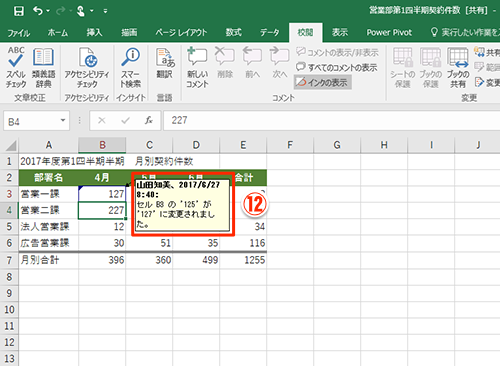The height and width of the screenshot is (366, 500).
Task: Open the Power Pivot tab
Action: [389, 33]
